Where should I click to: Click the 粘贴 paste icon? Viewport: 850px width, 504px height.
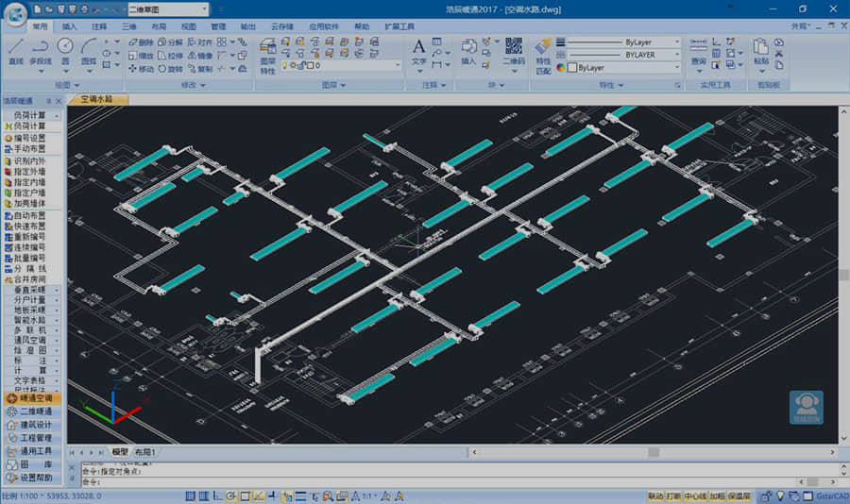tap(761, 50)
